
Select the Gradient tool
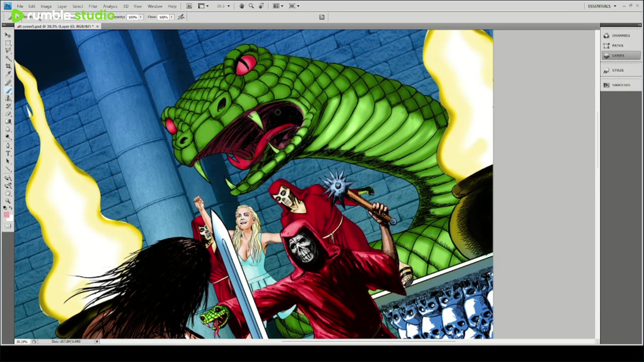point(8,121)
